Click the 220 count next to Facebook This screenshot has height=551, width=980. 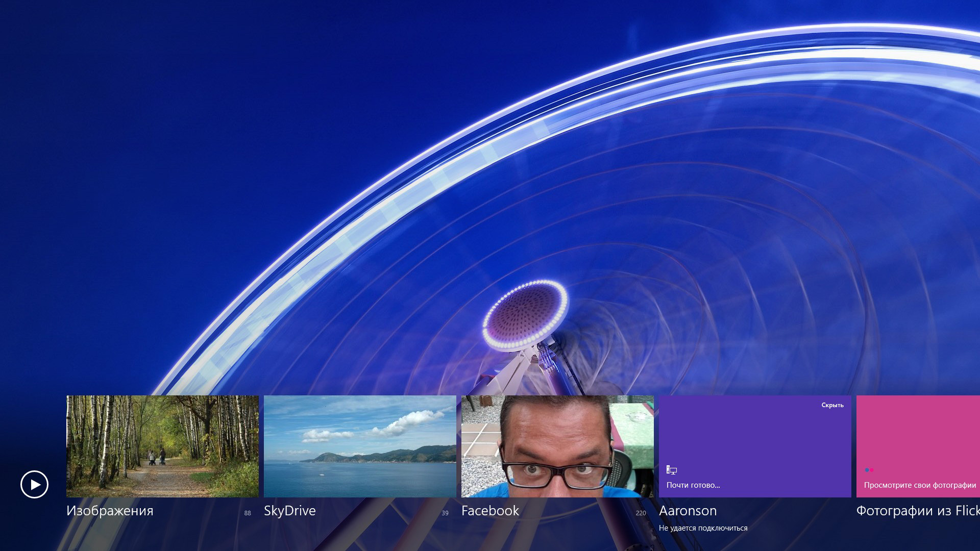pos(641,513)
